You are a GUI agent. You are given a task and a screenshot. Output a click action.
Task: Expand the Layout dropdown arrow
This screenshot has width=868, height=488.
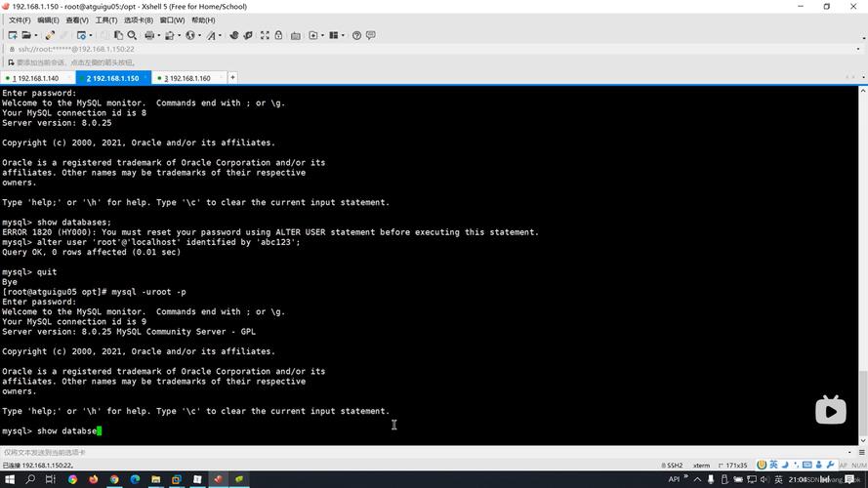[x=344, y=35]
